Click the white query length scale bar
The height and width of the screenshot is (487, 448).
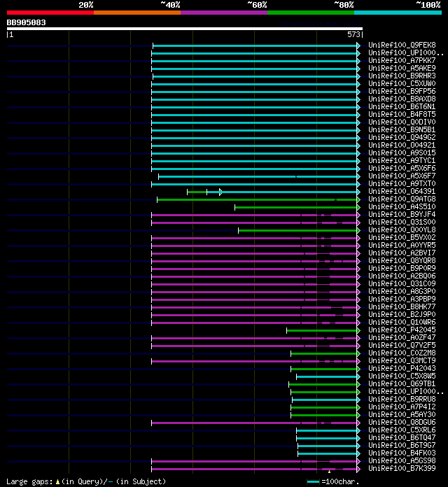tap(185, 29)
